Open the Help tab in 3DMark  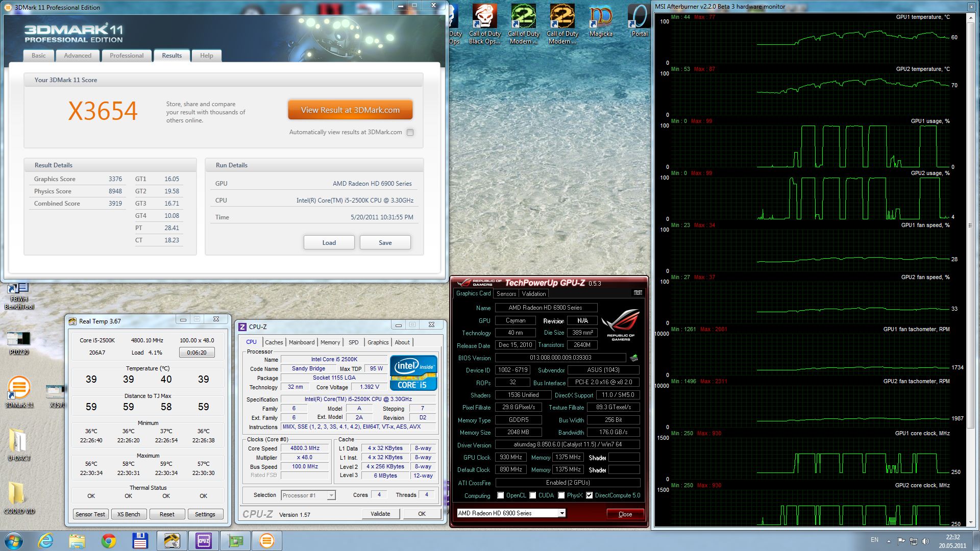click(207, 56)
